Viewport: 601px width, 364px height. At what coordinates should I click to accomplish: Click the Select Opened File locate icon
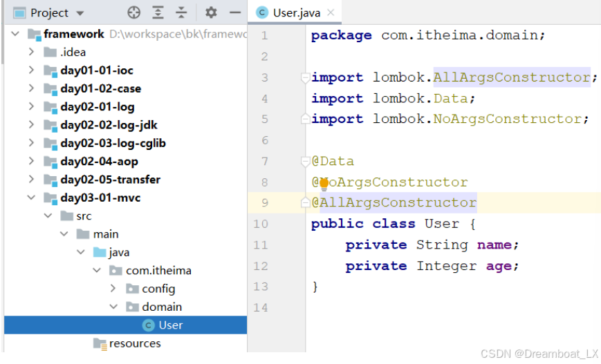coord(133,12)
